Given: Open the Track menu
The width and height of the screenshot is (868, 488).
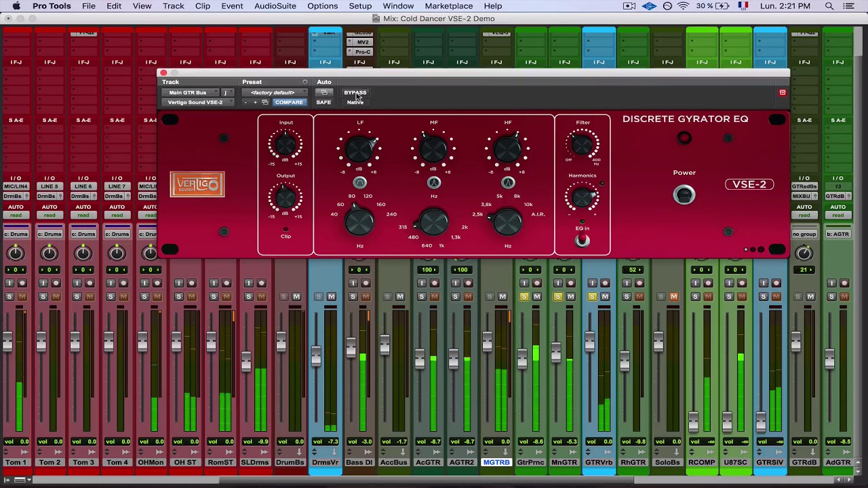Looking at the screenshot, I should pos(173,6).
